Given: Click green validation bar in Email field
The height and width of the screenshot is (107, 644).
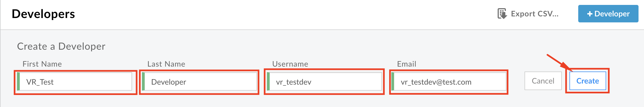Looking at the screenshot, I should 393,82.
